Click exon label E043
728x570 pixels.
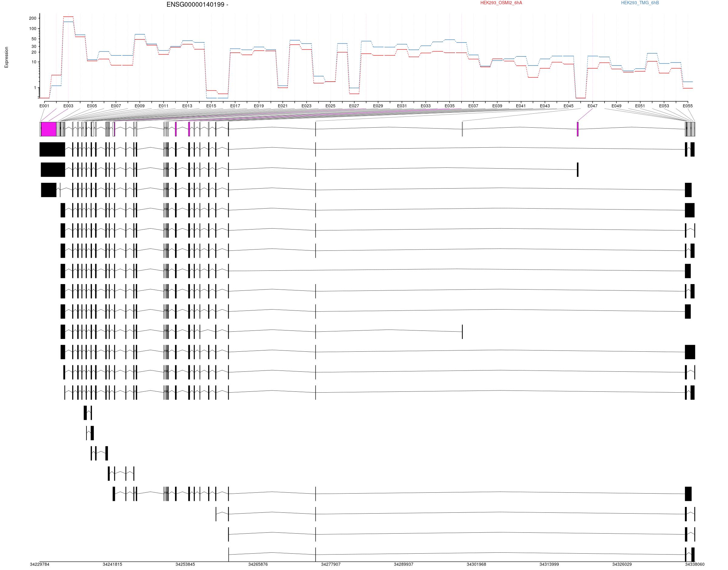click(545, 106)
